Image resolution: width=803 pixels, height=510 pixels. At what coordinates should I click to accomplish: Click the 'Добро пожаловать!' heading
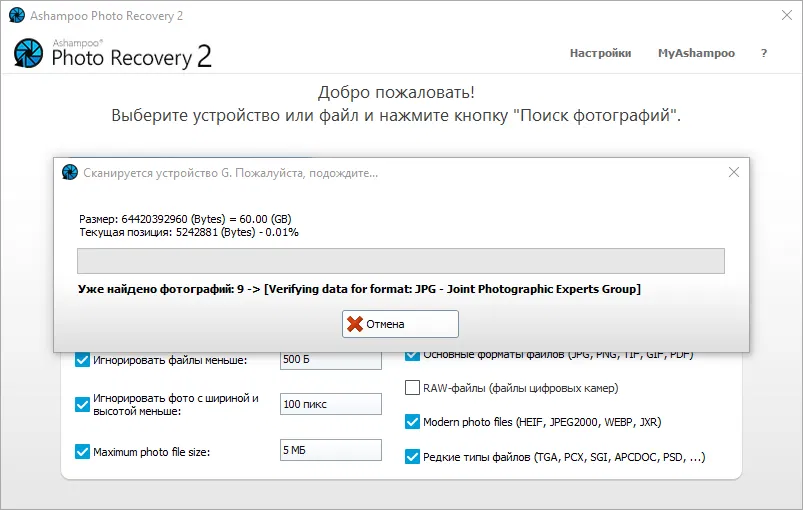396,93
